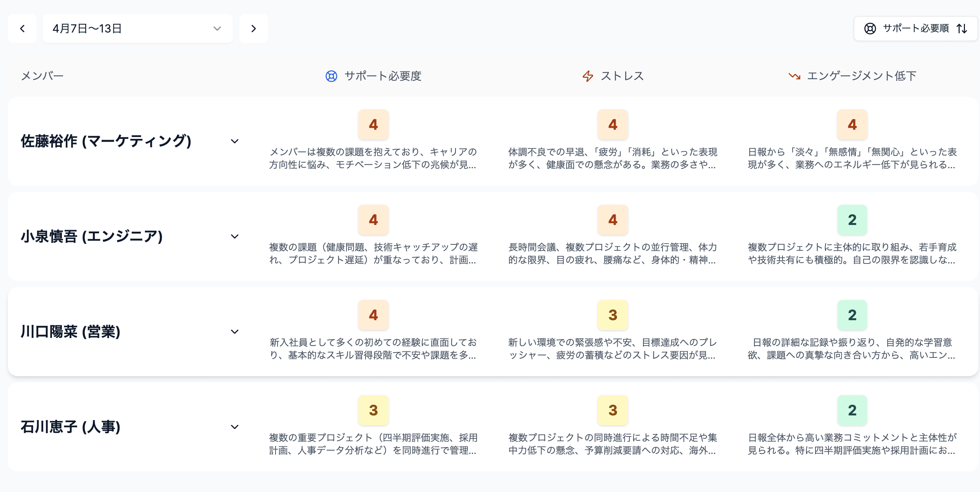980x492 pixels.
Task: Click 石川恵子's support score badge 3
Action: [x=373, y=410]
